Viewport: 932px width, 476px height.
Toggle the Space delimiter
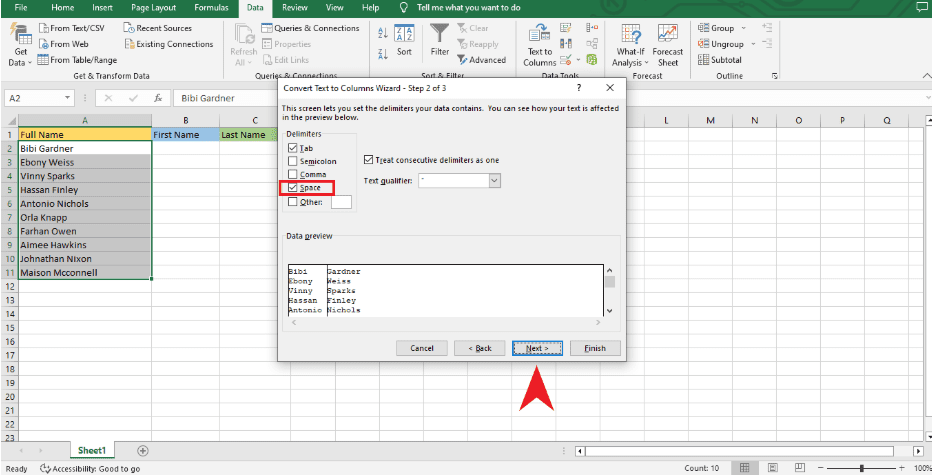pos(292,188)
